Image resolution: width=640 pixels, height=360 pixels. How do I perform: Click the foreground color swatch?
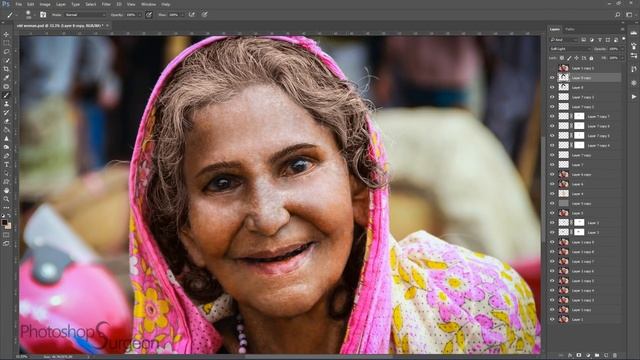pos(4,222)
